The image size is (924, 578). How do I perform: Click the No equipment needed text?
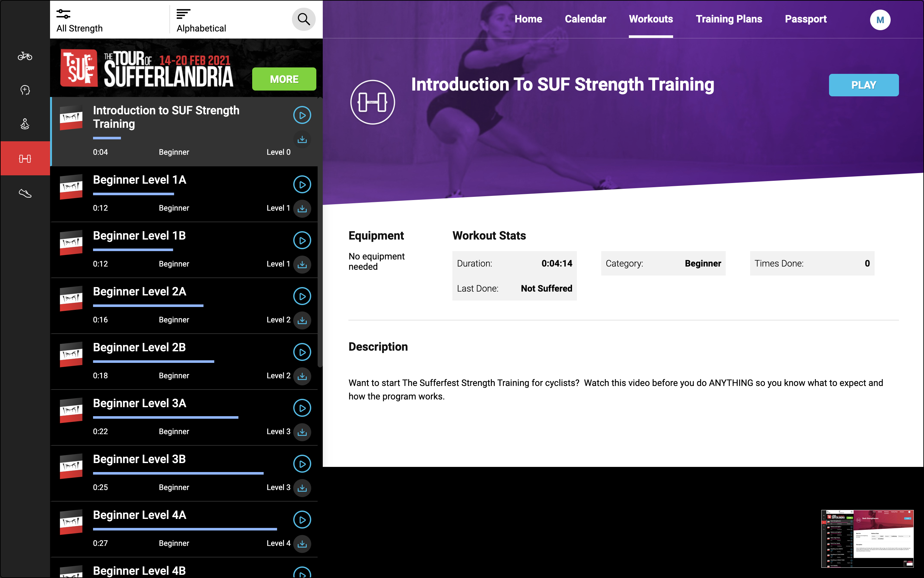376,261
